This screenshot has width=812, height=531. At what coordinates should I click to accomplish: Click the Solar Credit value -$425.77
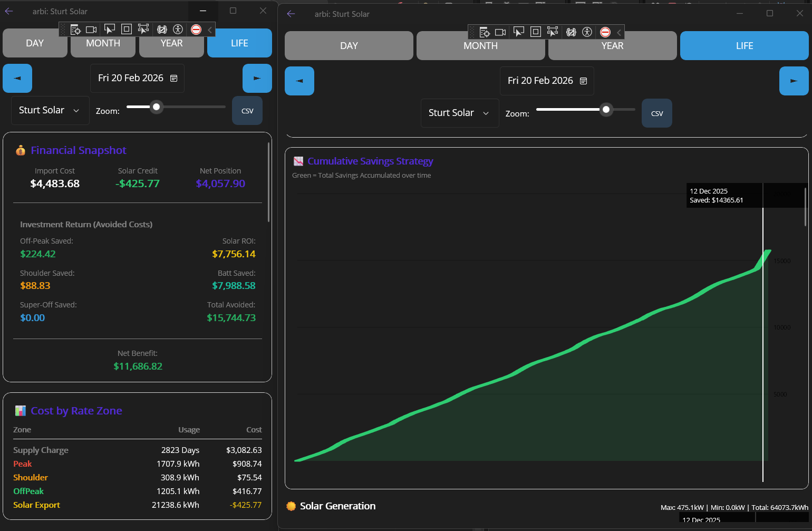coord(138,184)
